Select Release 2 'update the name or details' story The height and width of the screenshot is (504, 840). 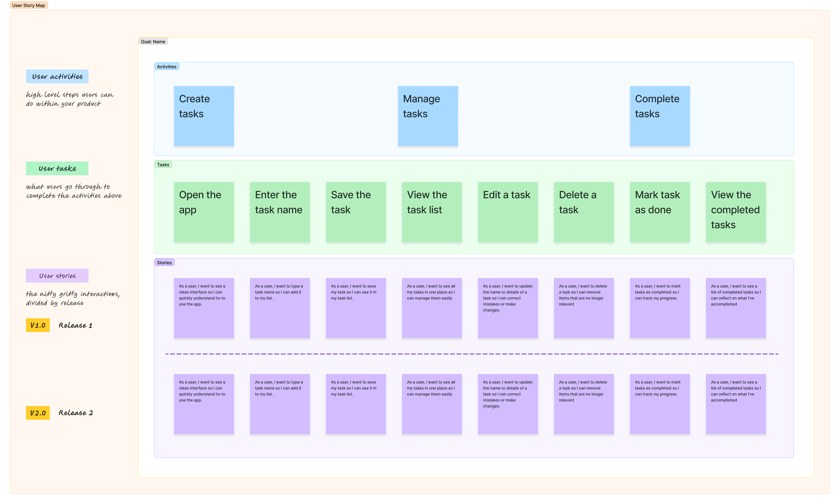point(508,404)
